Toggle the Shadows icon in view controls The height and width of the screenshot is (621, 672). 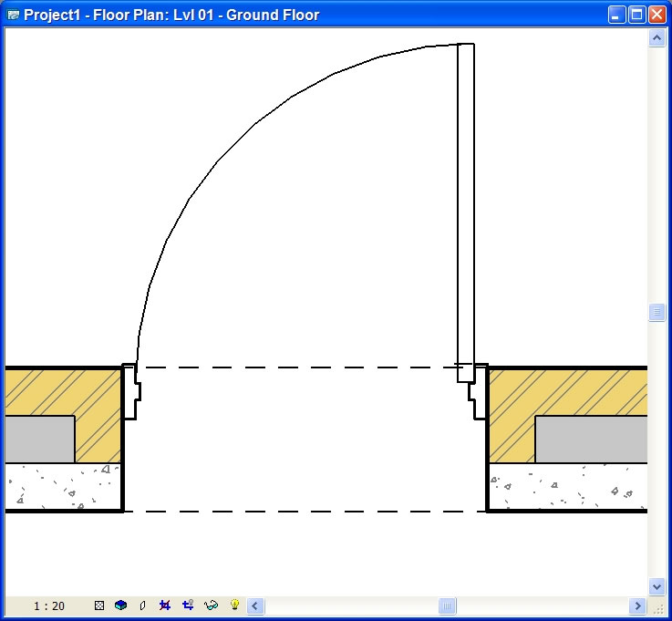143,605
